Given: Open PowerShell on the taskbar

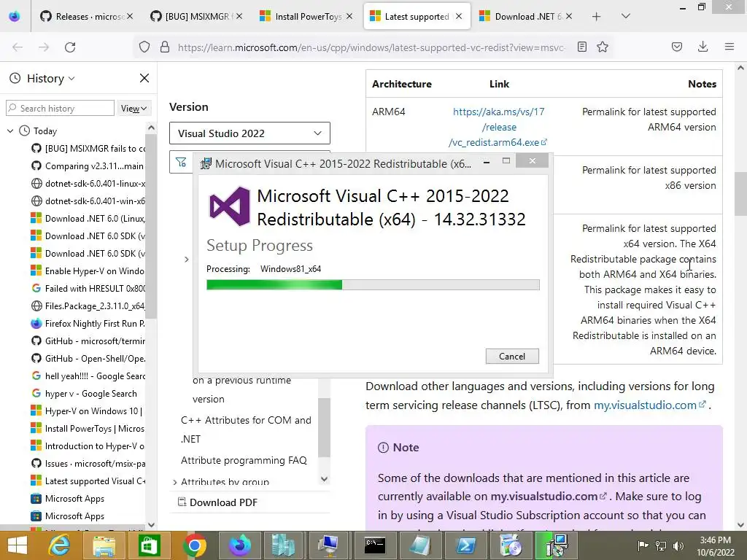Looking at the screenshot, I should click(x=465, y=545).
